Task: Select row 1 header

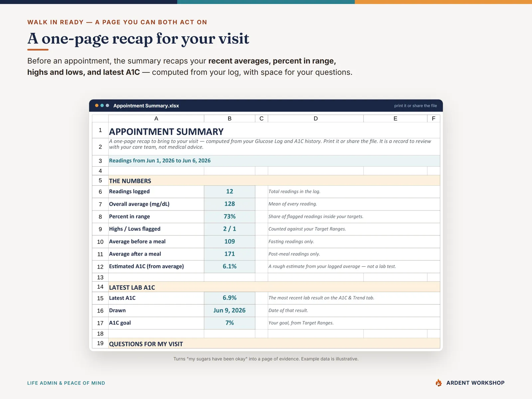Action: pyautogui.click(x=100, y=130)
